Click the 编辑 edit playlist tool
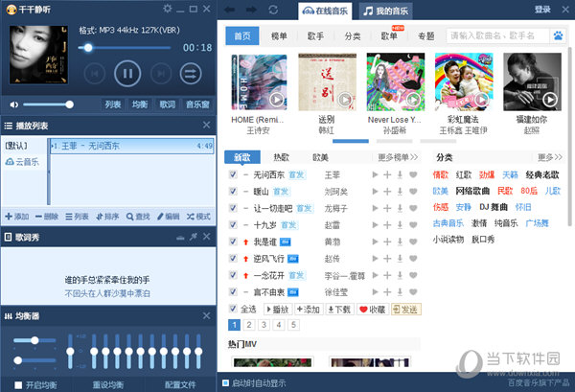 (x=169, y=217)
